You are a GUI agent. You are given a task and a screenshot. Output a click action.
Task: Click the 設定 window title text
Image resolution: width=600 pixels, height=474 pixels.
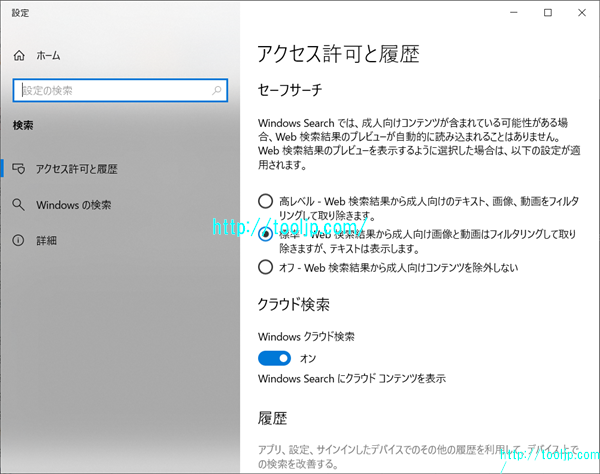pos(20,13)
